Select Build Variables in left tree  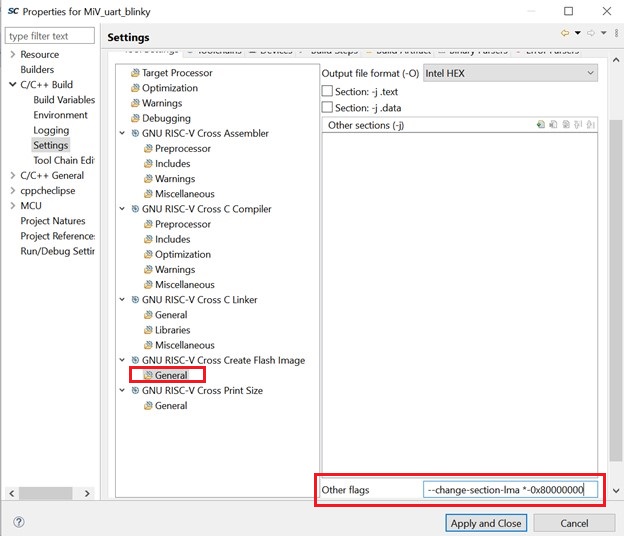coord(64,100)
